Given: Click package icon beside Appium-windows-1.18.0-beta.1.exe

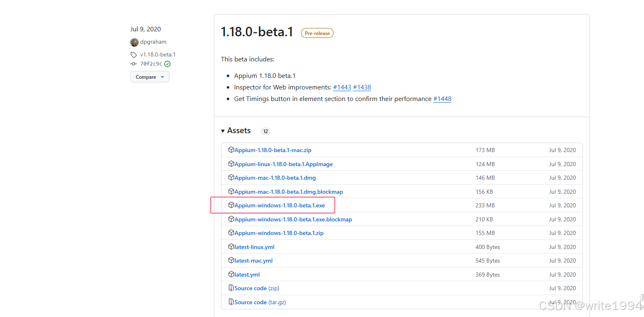Looking at the screenshot, I should [x=231, y=205].
